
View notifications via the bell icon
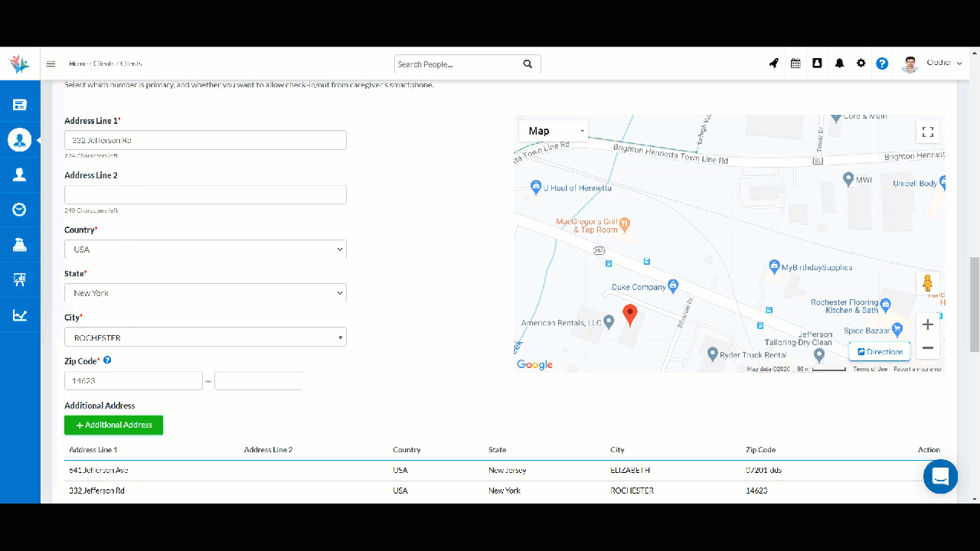click(x=839, y=64)
